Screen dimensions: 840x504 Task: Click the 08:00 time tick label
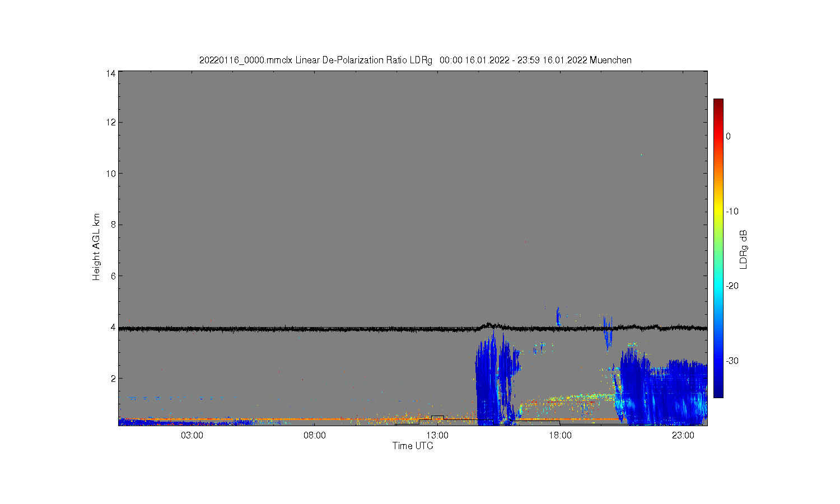[x=315, y=436]
